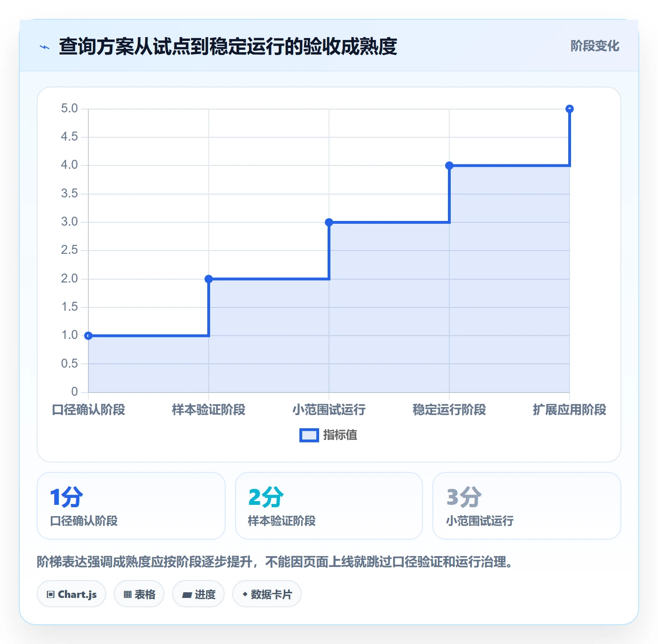Open the 2分 样本验证阶段 card

click(329, 506)
